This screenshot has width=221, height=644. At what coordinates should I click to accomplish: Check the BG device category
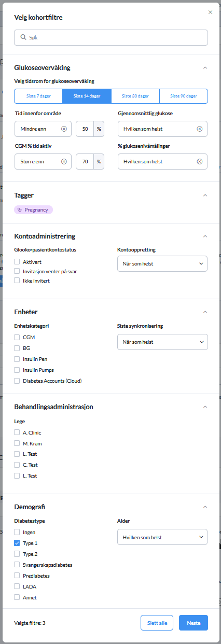17,348
